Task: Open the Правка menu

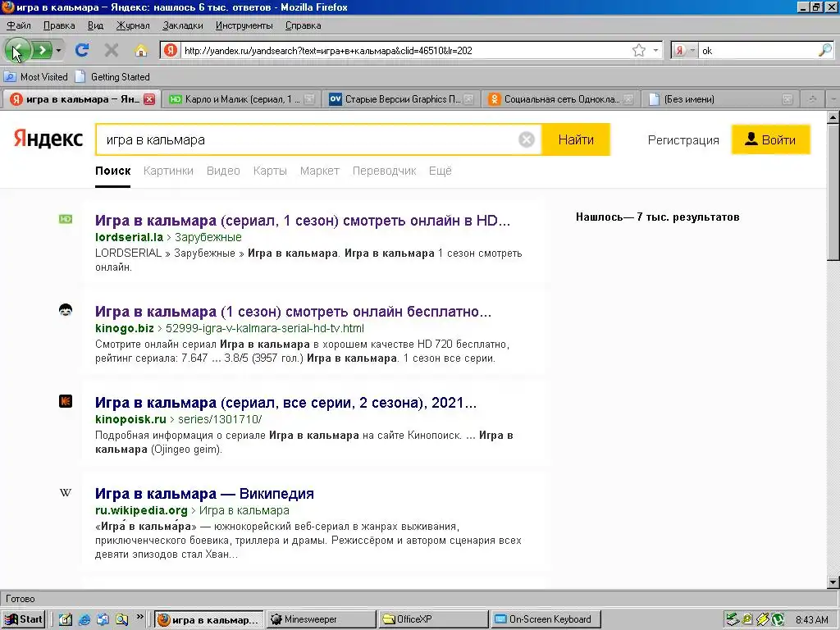Action: tap(59, 25)
